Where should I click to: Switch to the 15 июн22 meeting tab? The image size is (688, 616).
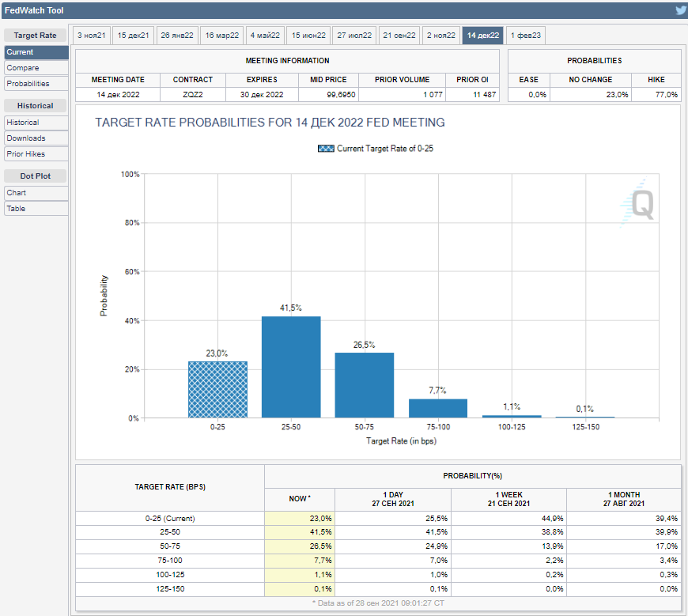308,36
